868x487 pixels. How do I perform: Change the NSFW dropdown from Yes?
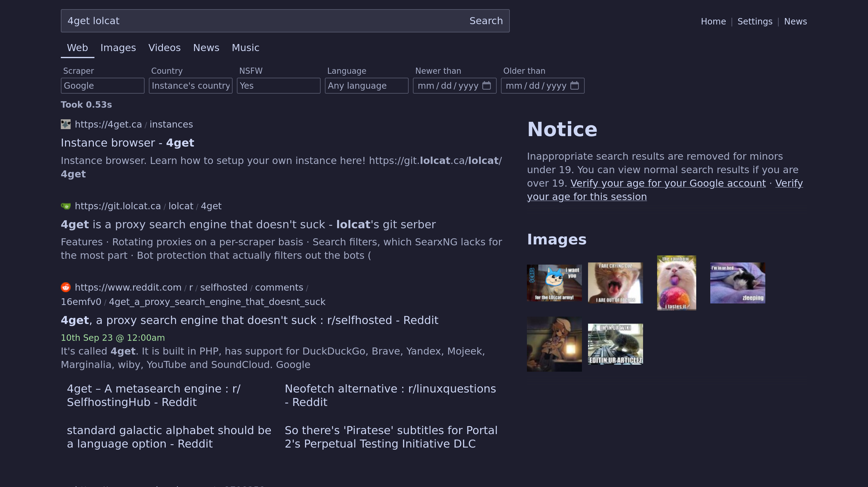click(278, 86)
